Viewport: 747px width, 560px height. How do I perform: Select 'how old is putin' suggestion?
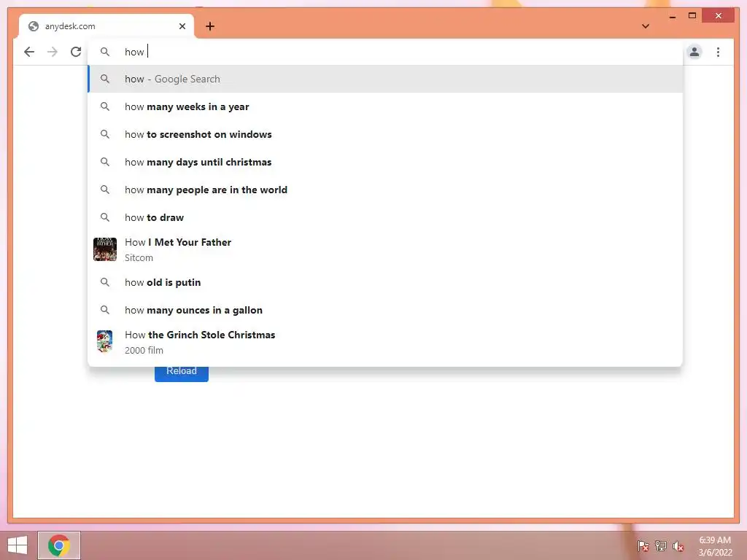pos(385,282)
